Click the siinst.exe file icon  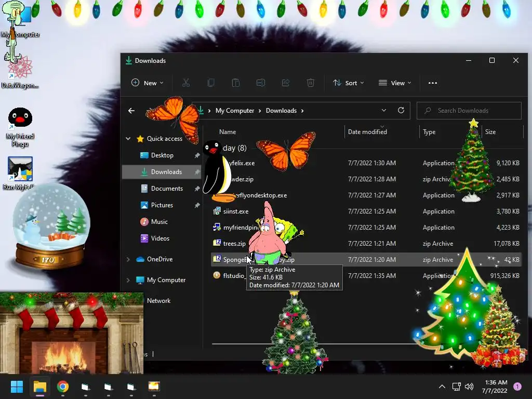click(x=217, y=211)
